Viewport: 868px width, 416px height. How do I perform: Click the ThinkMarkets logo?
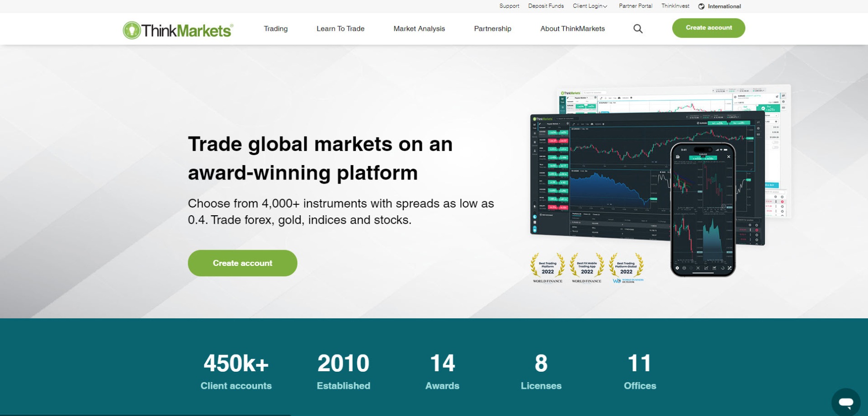177,28
